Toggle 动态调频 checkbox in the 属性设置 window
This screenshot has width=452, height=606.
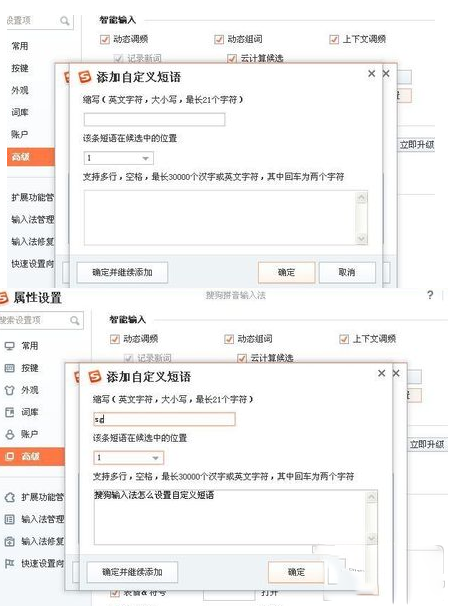coord(115,339)
